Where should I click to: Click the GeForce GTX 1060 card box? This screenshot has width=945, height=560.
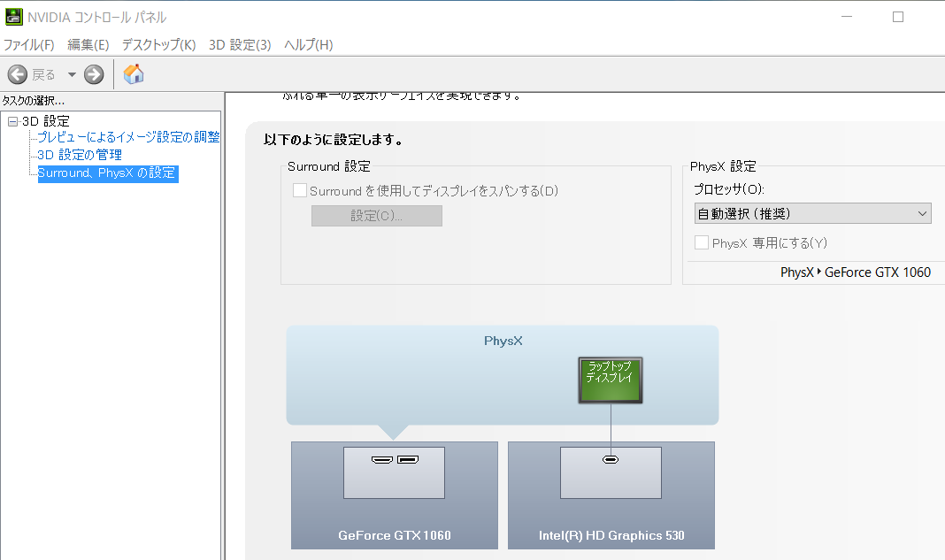(394, 495)
